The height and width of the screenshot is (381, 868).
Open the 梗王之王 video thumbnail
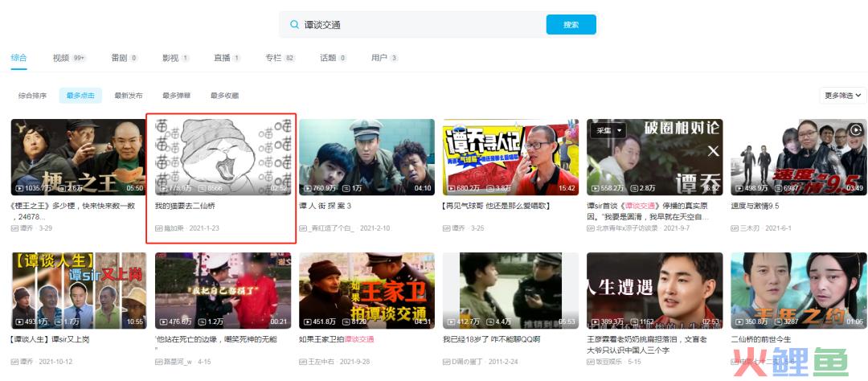tap(79, 158)
